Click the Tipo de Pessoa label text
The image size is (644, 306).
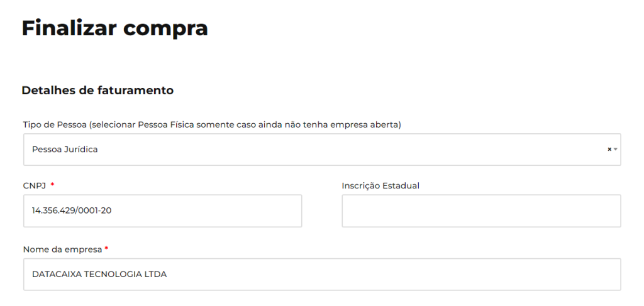[54, 124]
